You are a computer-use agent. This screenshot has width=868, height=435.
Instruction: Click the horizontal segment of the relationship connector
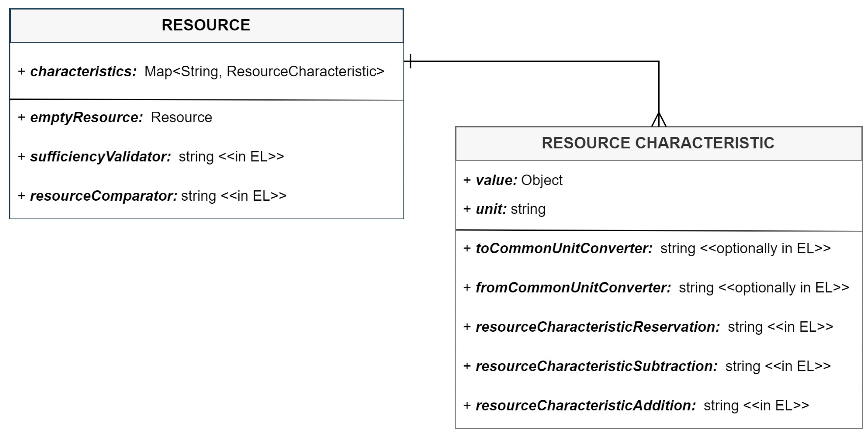click(x=532, y=61)
